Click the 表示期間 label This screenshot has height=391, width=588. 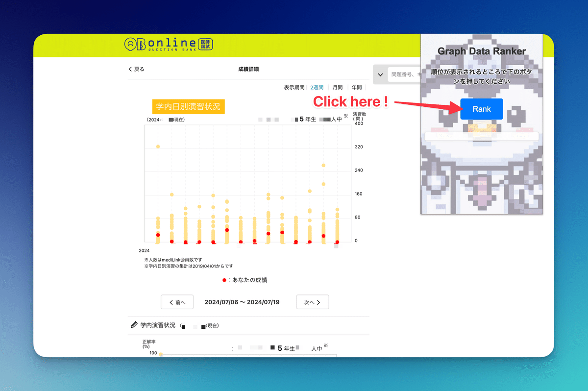294,87
